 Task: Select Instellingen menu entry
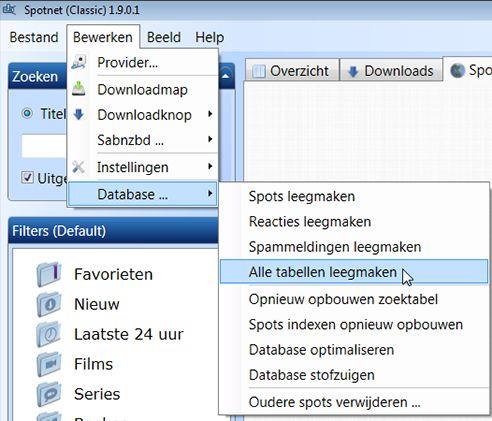pos(143,167)
